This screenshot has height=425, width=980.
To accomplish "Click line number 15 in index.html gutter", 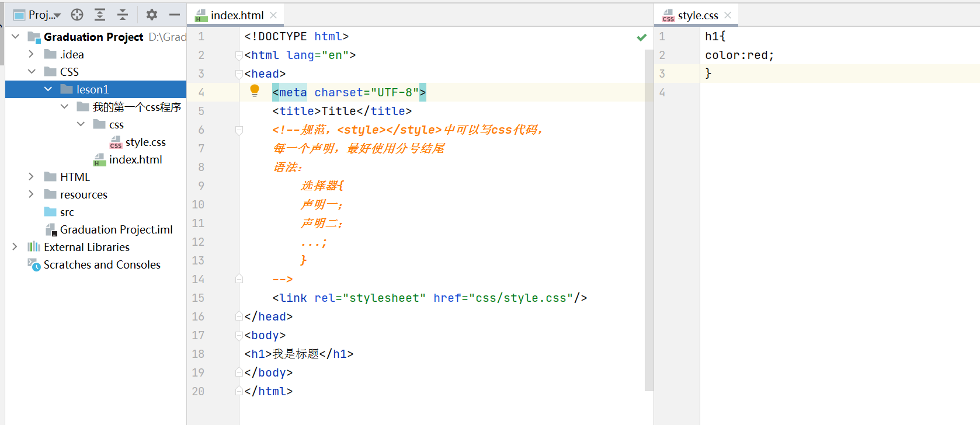I will [198, 298].
